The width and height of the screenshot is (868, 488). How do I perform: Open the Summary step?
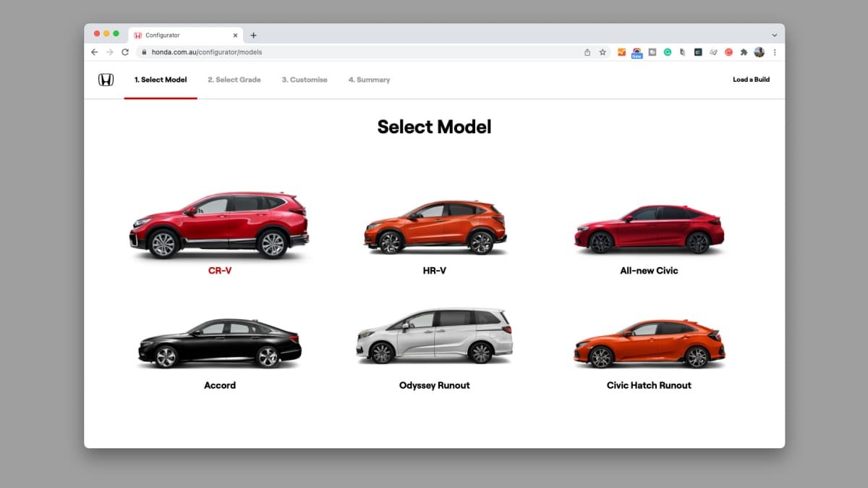(x=369, y=80)
